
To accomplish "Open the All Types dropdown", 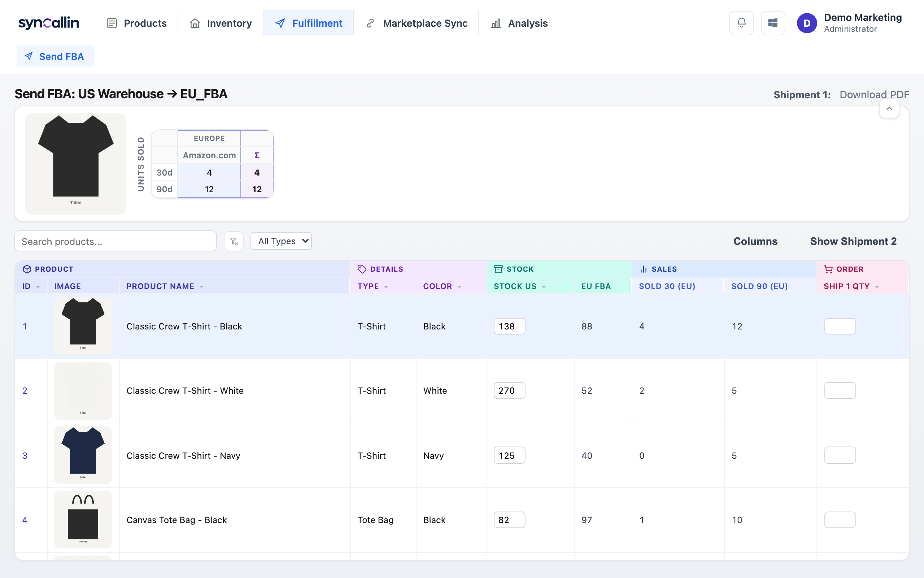I will click(281, 241).
